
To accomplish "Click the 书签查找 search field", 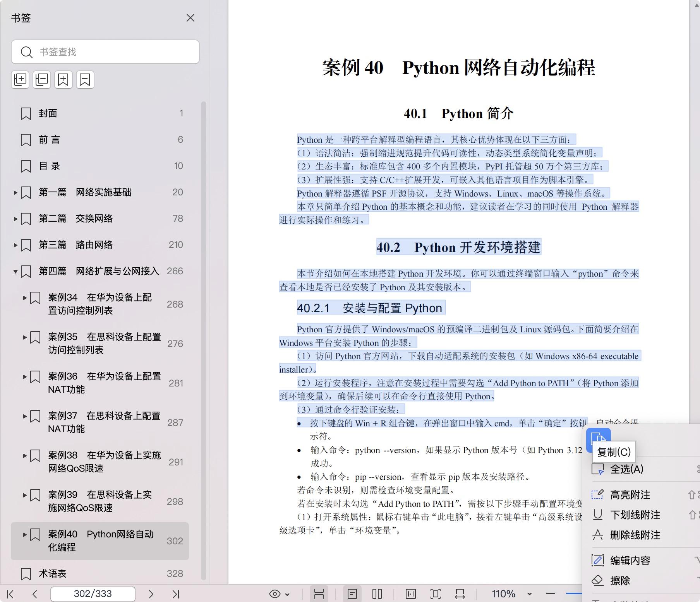I will (105, 52).
